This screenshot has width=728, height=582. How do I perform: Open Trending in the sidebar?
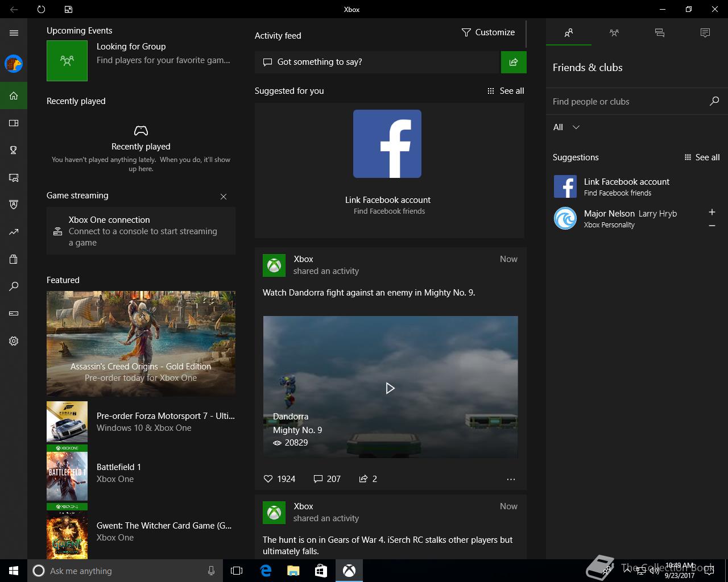pos(14,232)
